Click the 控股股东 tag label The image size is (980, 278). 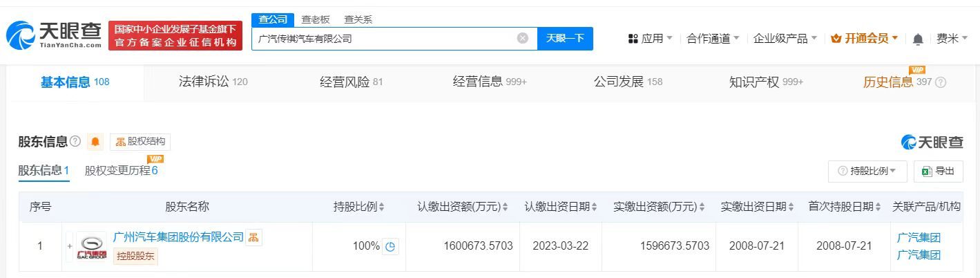click(135, 257)
